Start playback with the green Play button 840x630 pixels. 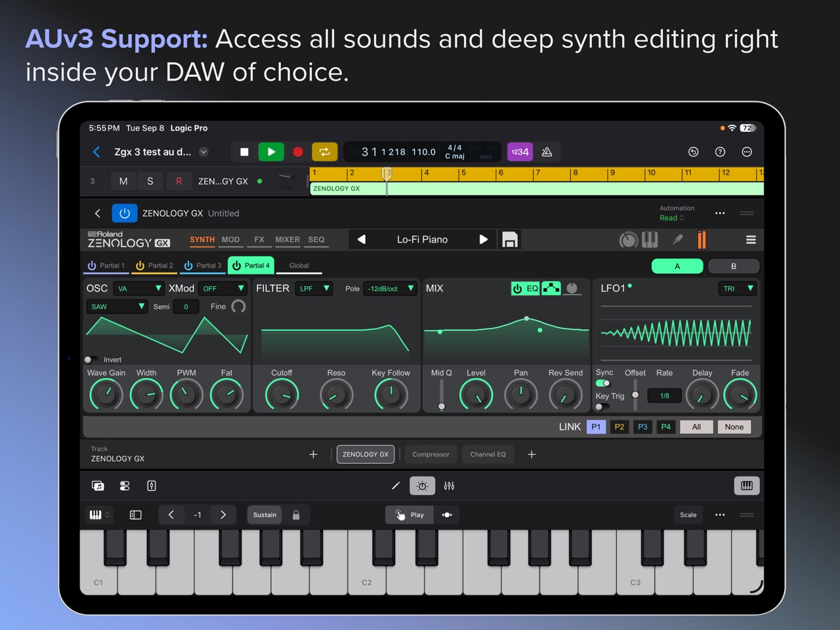coord(271,152)
